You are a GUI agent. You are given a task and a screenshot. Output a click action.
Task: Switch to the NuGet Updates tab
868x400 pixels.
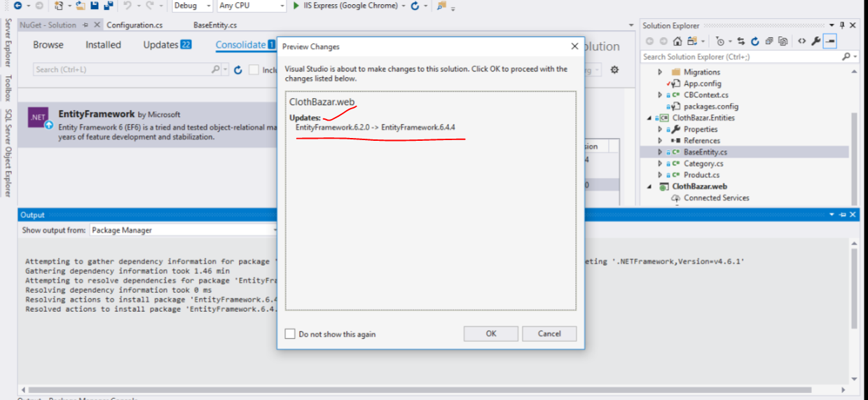coord(167,45)
